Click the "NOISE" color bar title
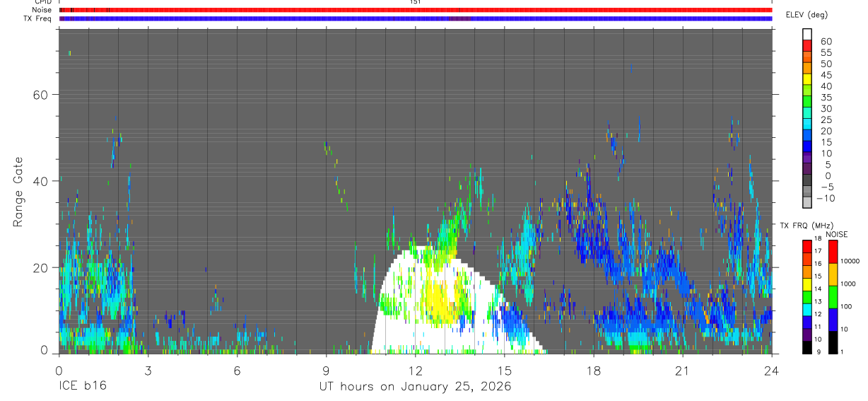This screenshot has height=401, width=868. point(836,234)
